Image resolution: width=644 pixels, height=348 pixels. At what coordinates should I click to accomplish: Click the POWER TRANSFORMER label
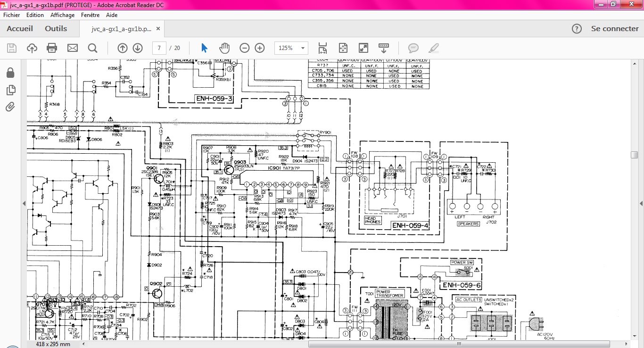coord(389,294)
